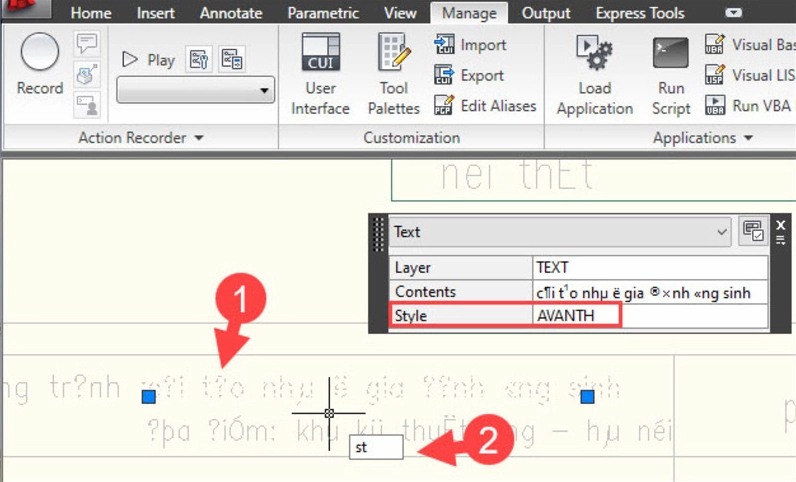Switch to the View ribbon tab

click(x=400, y=13)
